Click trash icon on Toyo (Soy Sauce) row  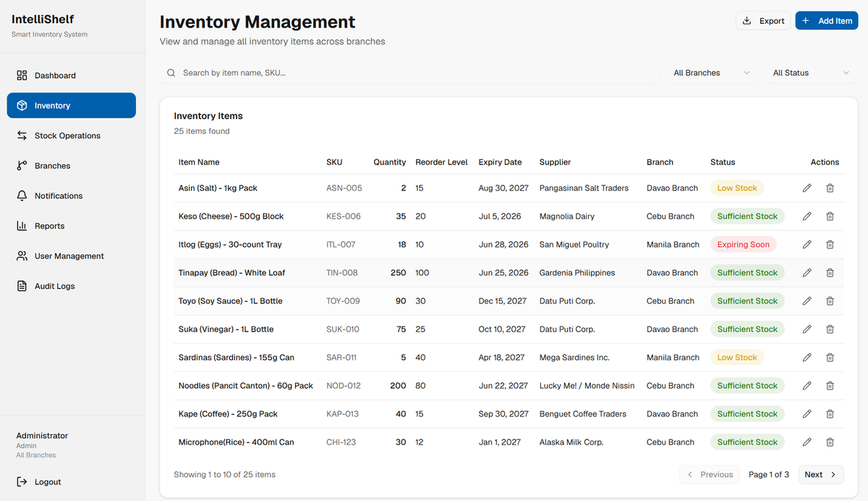click(830, 301)
